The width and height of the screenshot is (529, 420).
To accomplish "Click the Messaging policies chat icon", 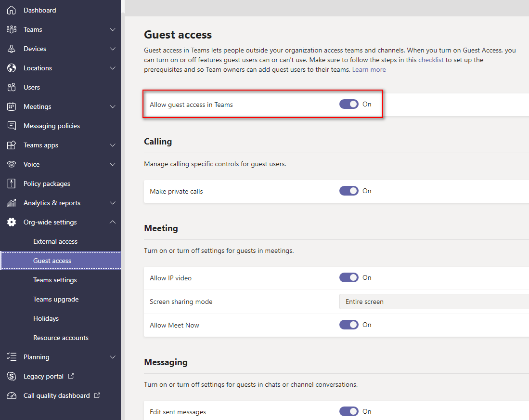I will (12, 126).
